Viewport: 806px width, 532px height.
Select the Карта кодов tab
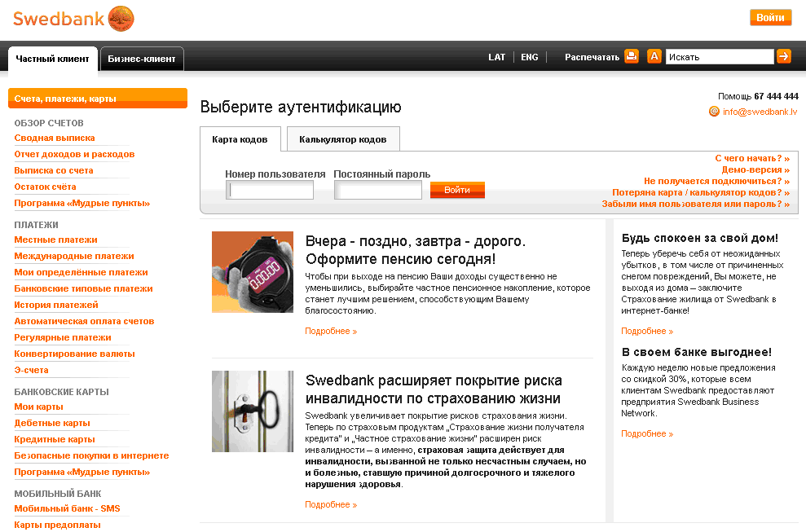(x=240, y=139)
